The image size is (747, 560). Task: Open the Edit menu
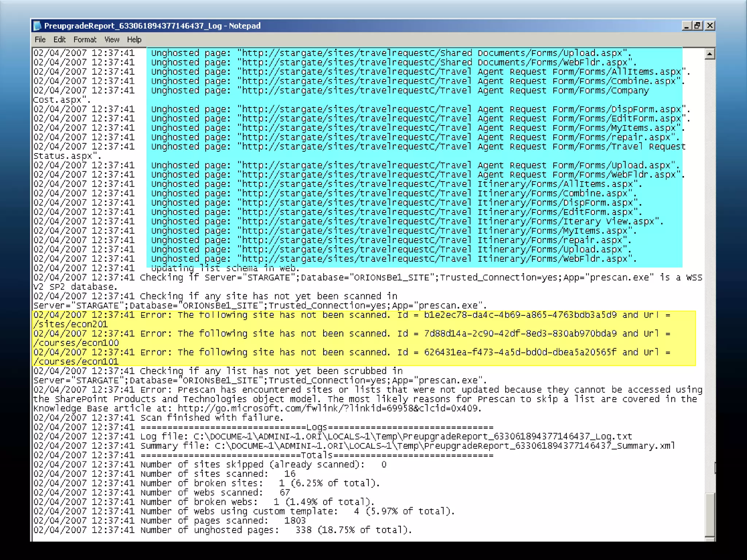coord(59,40)
